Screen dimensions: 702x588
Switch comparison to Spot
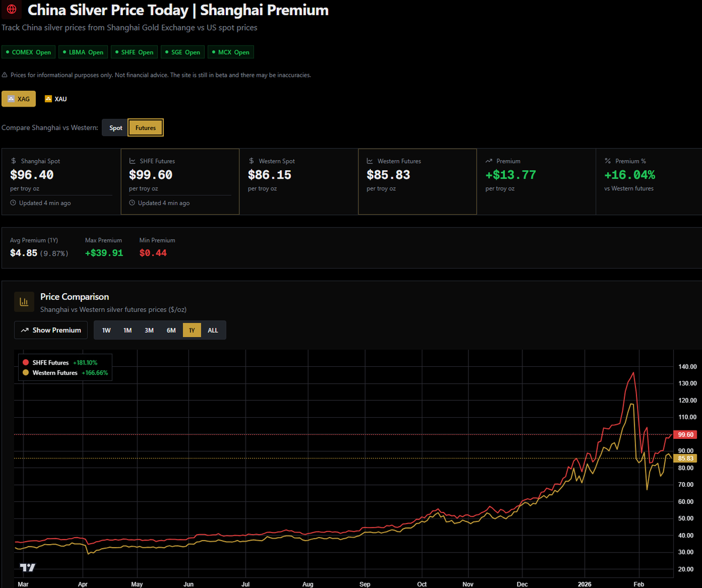coord(116,128)
